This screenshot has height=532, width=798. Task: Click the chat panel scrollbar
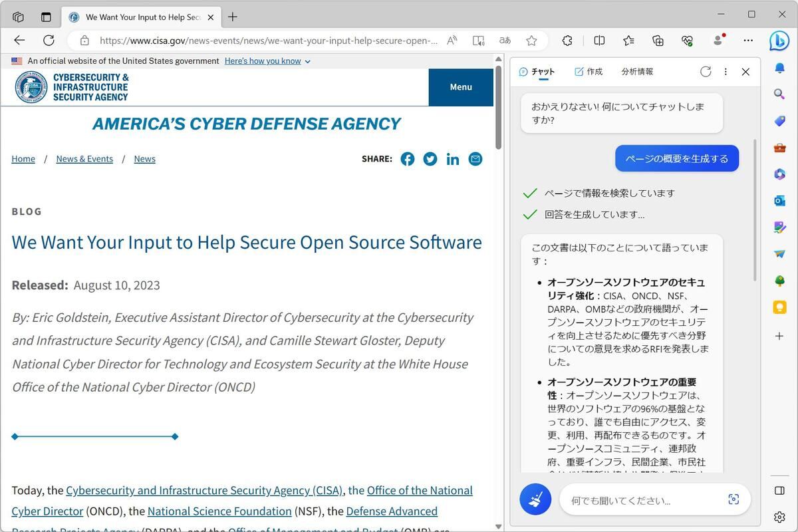(x=755, y=209)
